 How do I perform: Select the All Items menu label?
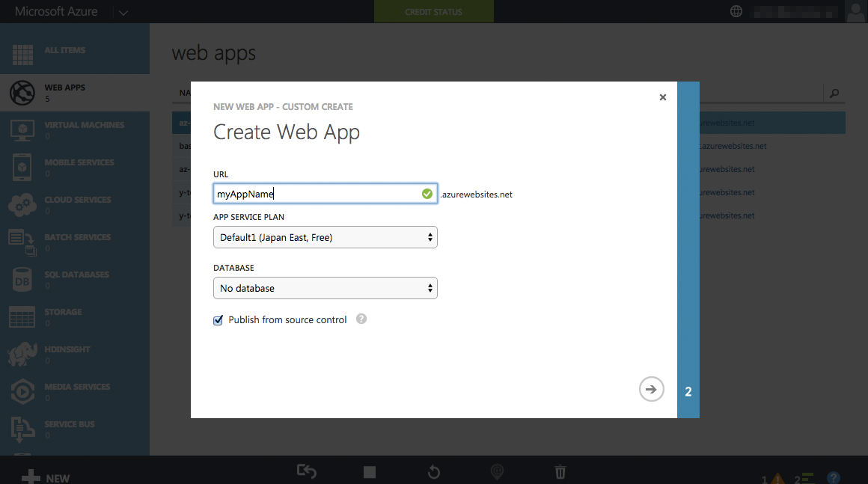pos(65,50)
